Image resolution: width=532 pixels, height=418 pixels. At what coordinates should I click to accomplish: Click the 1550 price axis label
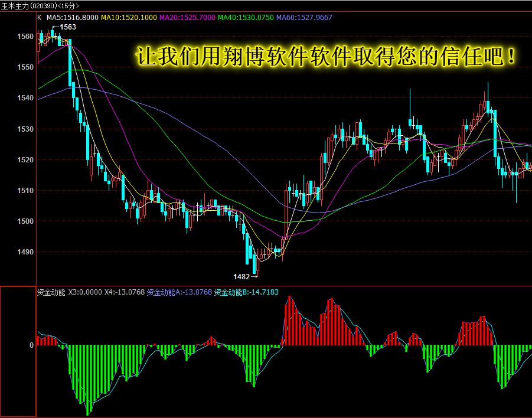pyautogui.click(x=25, y=67)
